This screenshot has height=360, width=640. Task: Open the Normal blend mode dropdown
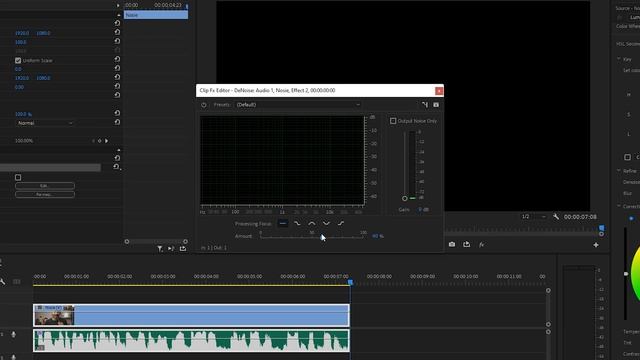coord(45,123)
